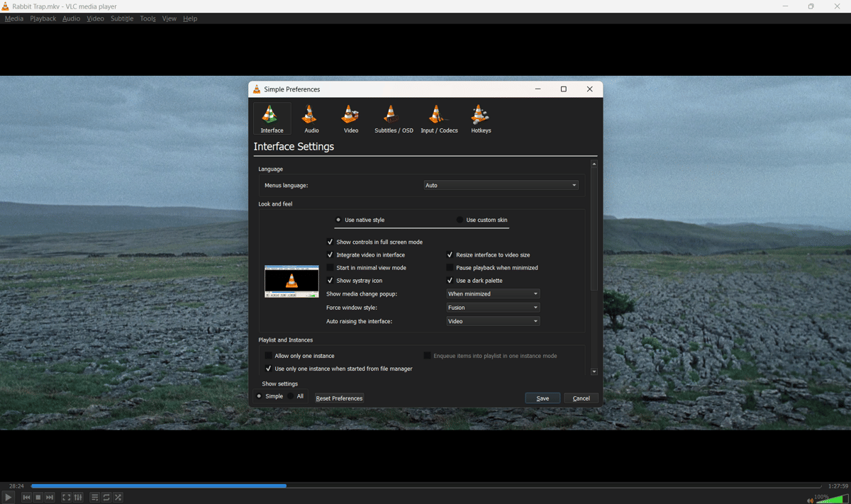Image resolution: width=851 pixels, height=504 pixels.
Task: Click remaining time 1:27:59 label
Action: pos(838,486)
